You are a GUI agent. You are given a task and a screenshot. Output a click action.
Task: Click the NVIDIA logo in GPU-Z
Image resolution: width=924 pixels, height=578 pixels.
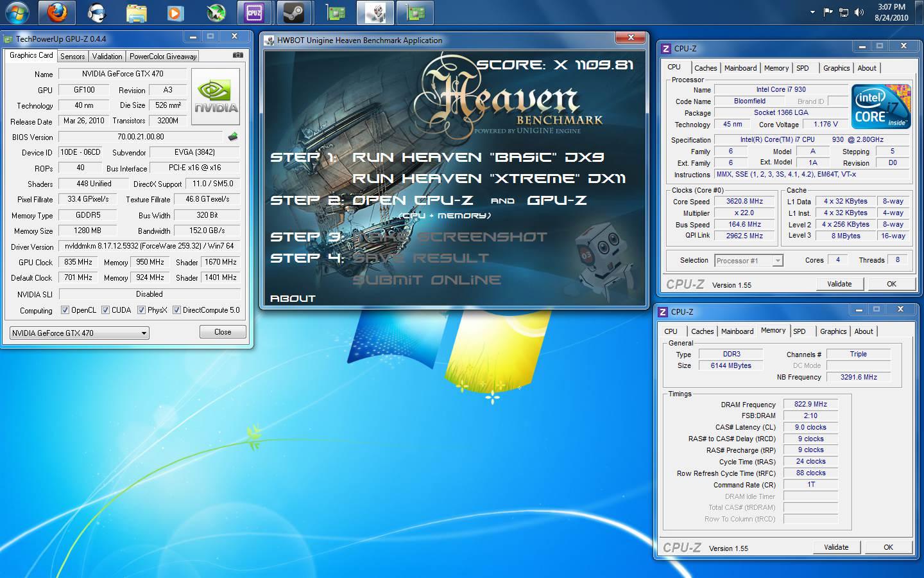click(x=216, y=97)
